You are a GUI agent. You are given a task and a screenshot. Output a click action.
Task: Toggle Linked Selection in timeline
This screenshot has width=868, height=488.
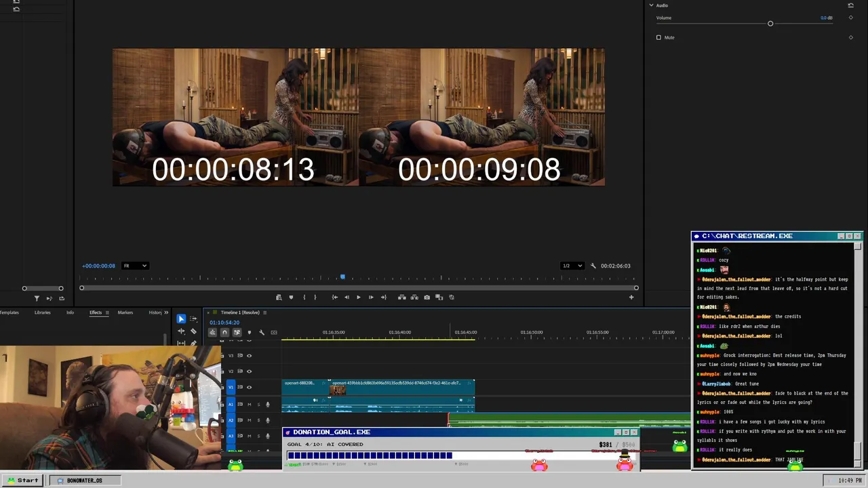237,333
